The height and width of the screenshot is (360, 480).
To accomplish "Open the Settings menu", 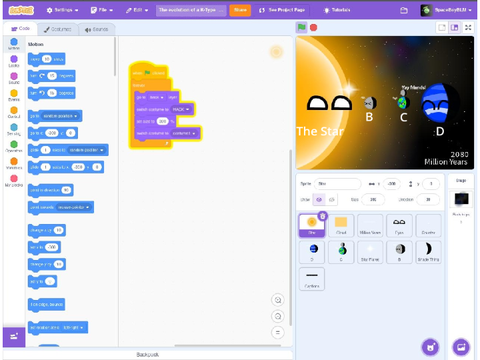I will [x=63, y=10].
